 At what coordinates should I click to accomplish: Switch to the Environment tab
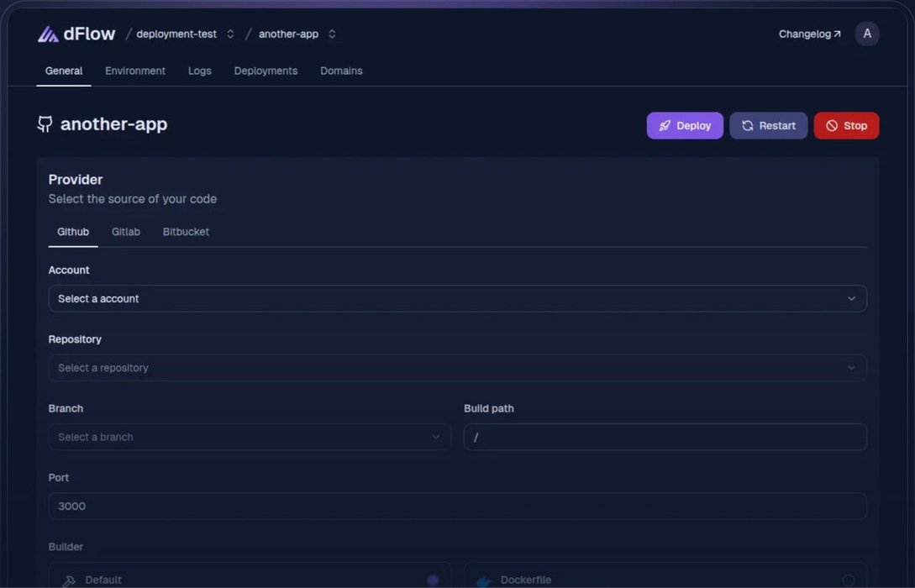pyautogui.click(x=134, y=71)
